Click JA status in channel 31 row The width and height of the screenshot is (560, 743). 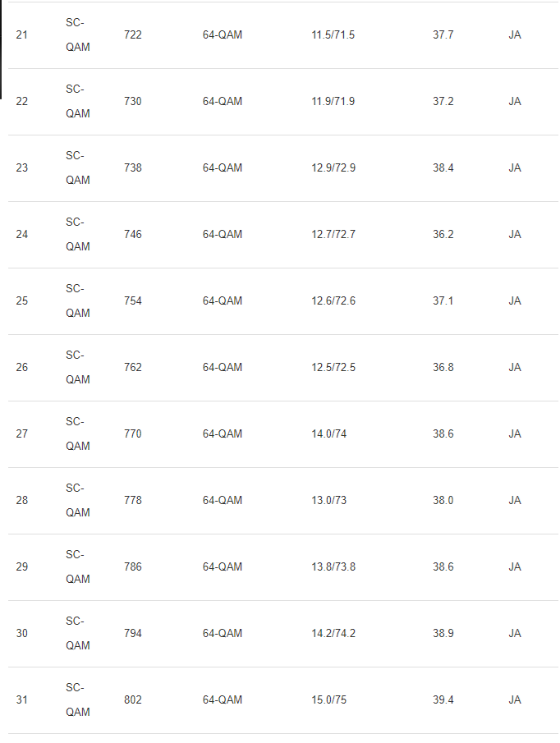tap(515, 699)
